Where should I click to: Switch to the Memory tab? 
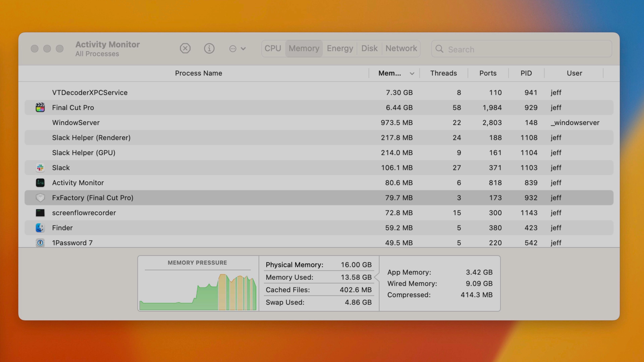(304, 48)
